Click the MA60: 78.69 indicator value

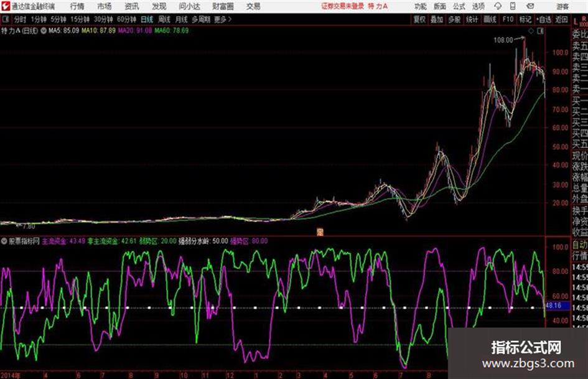(172, 30)
